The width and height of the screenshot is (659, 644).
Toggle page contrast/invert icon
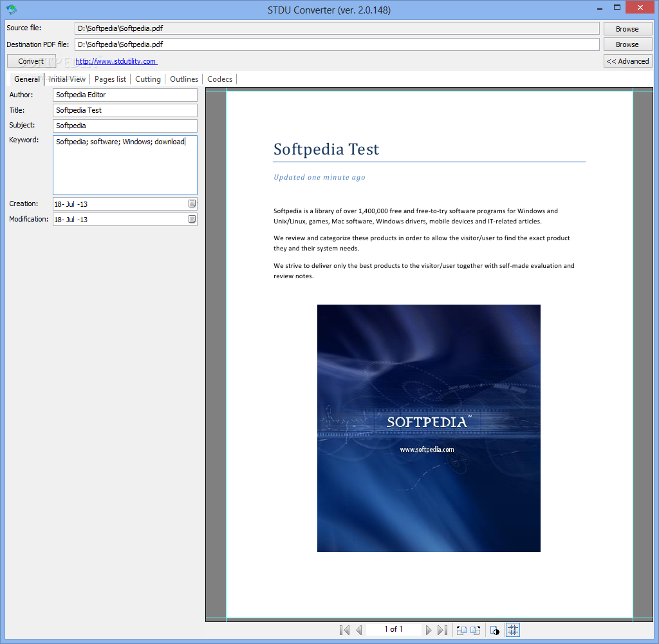coord(495,630)
